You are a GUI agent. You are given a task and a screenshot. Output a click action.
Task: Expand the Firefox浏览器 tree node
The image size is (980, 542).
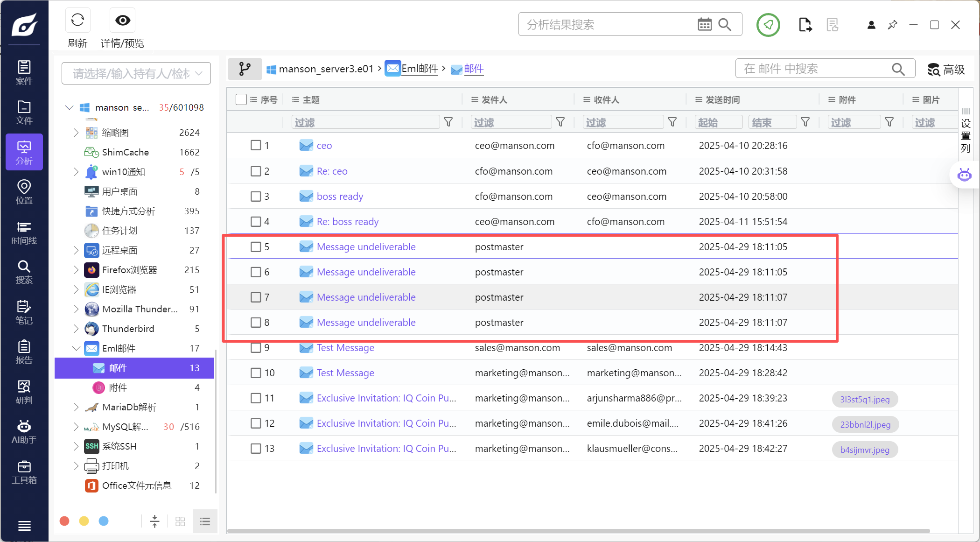pyautogui.click(x=76, y=270)
